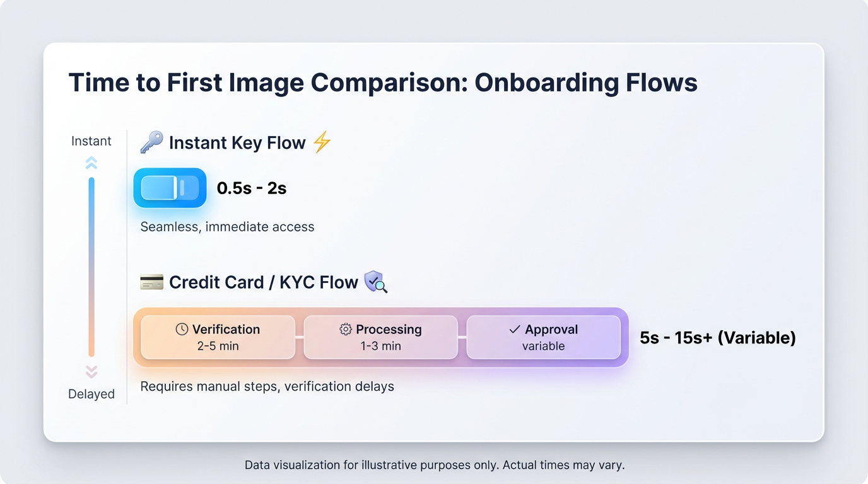The image size is (868, 484).
Task: Click the 5s - 15s+ (Variable) label
Action: (x=718, y=338)
